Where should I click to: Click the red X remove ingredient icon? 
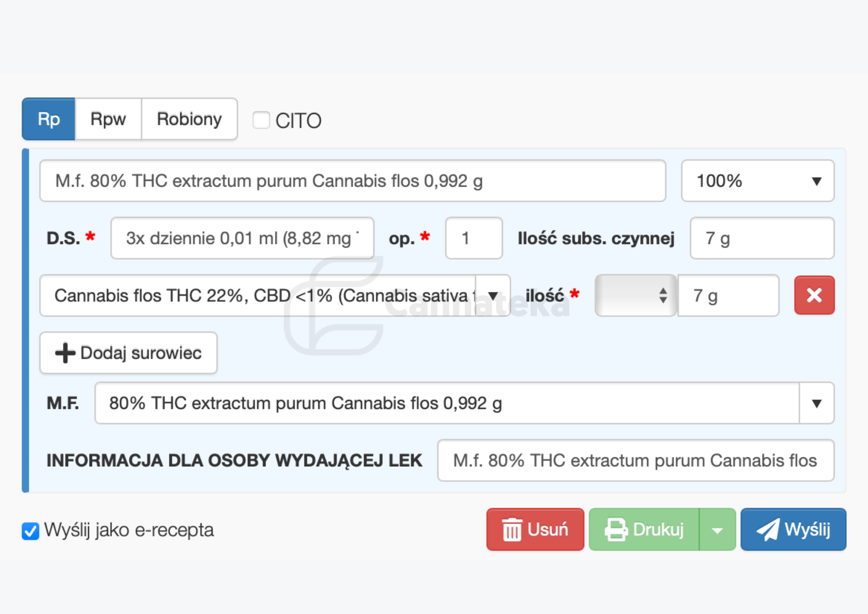tap(814, 295)
